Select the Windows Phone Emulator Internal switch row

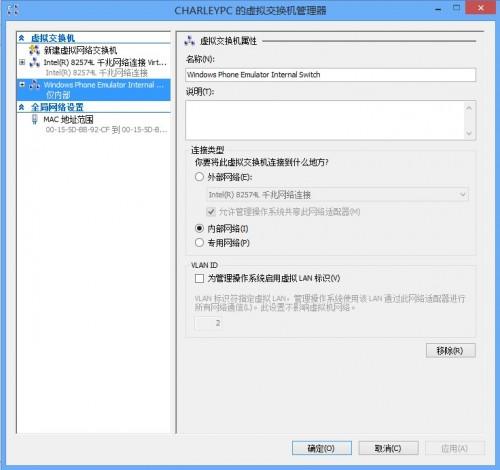(x=93, y=90)
